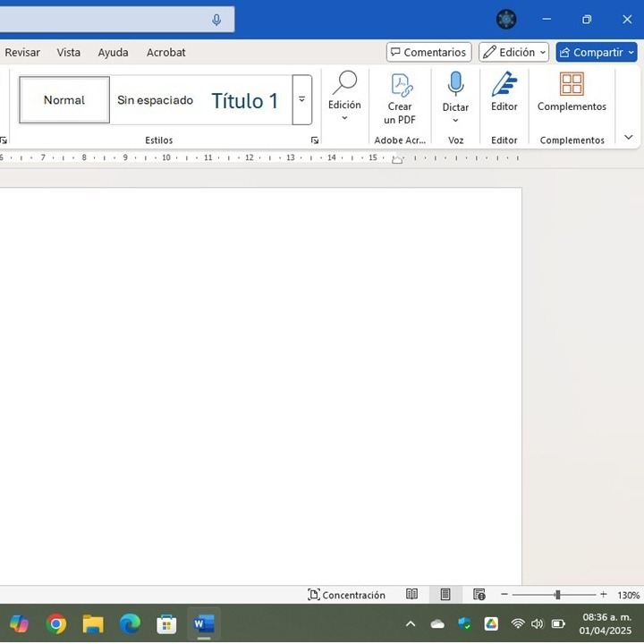The image size is (644, 644).
Task: Click the Comentarios button
Action: [428, 52]
